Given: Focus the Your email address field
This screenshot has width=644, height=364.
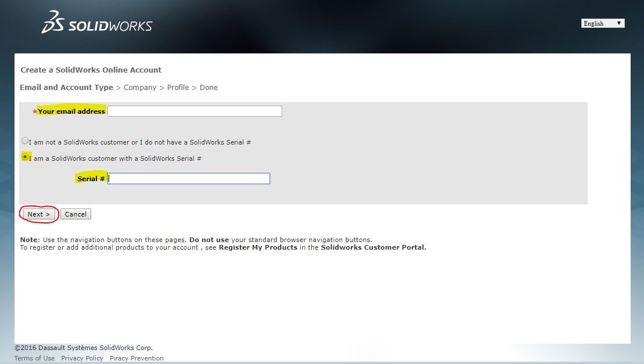Looking at the screenshot, I should 195,111.
